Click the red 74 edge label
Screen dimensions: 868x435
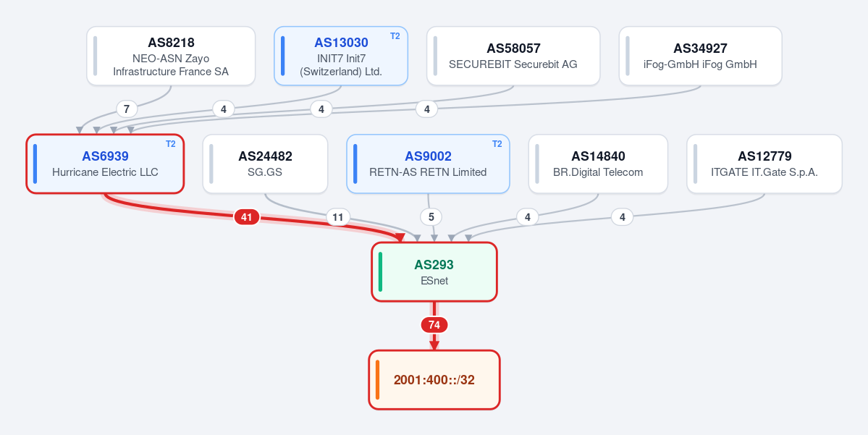click(434, 325)
